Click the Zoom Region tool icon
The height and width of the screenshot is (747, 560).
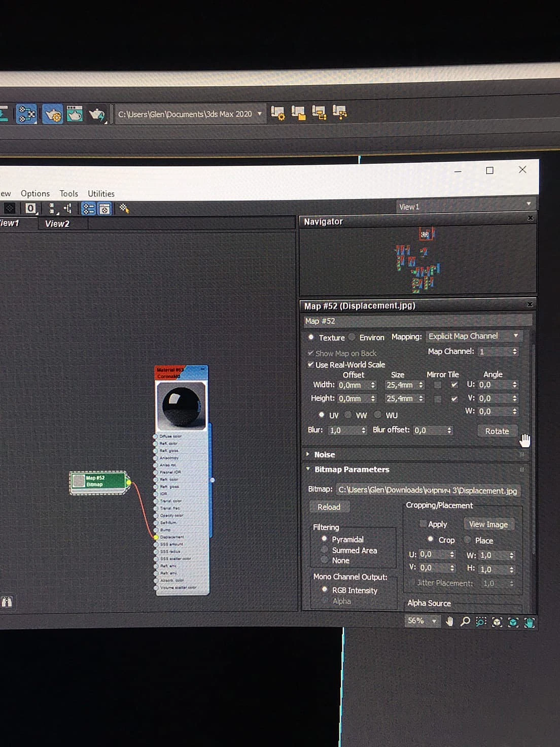pyautogui.click(x=481, y=622)
